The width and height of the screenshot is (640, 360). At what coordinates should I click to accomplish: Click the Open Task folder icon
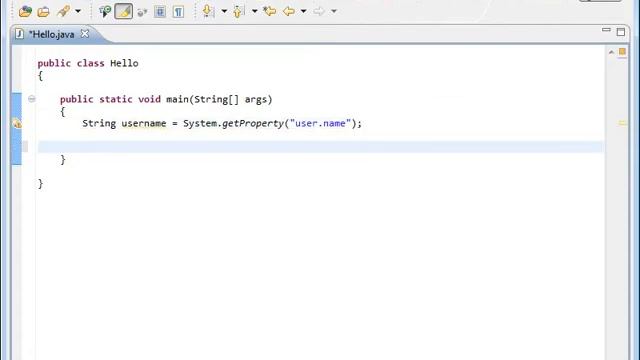[x=43, y=11]
